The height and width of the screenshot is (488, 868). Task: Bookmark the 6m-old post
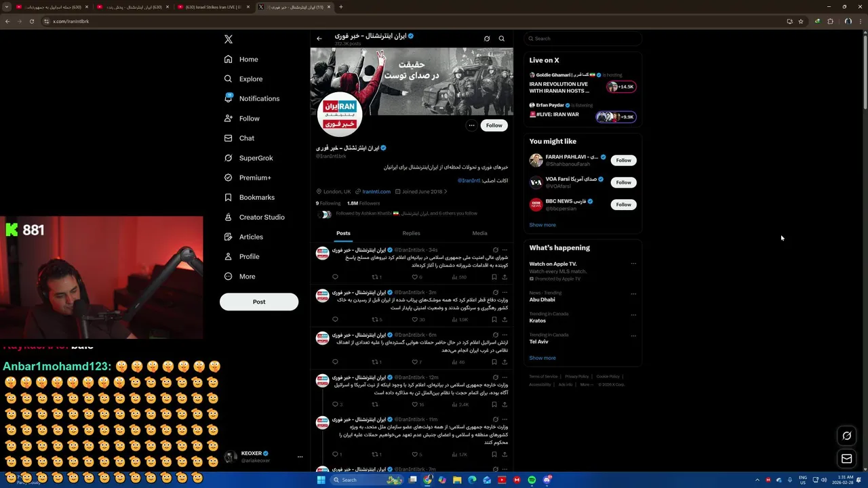pyautogui.click(x=494, y=362)
